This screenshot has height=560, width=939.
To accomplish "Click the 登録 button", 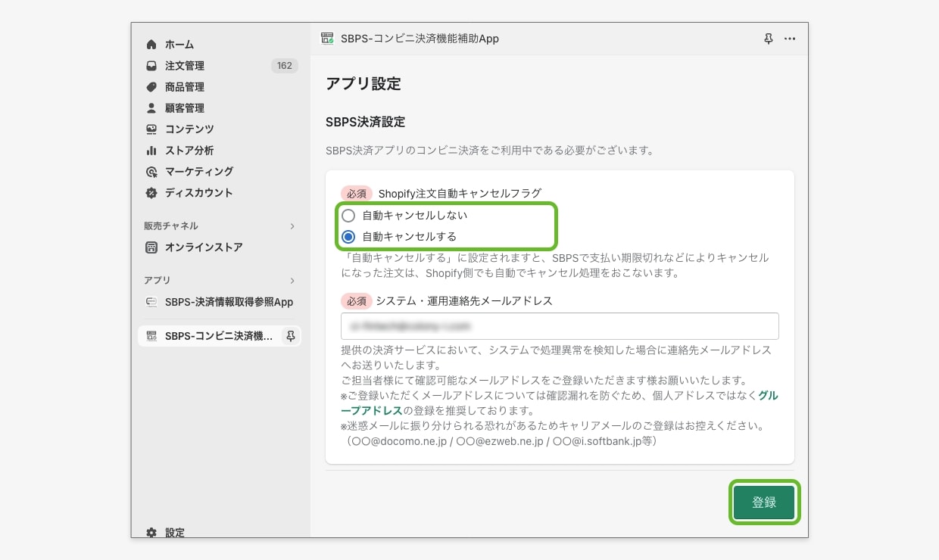I will [764, 502].
